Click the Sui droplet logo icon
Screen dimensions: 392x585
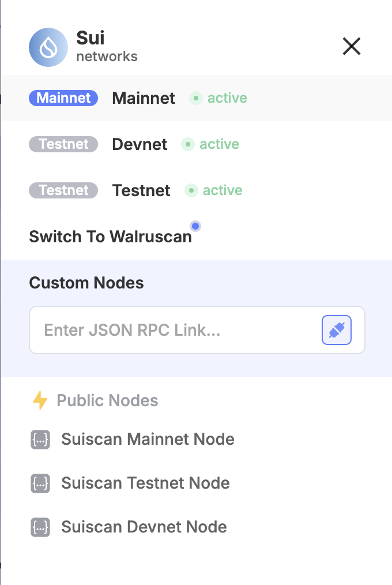pos(48,47)
